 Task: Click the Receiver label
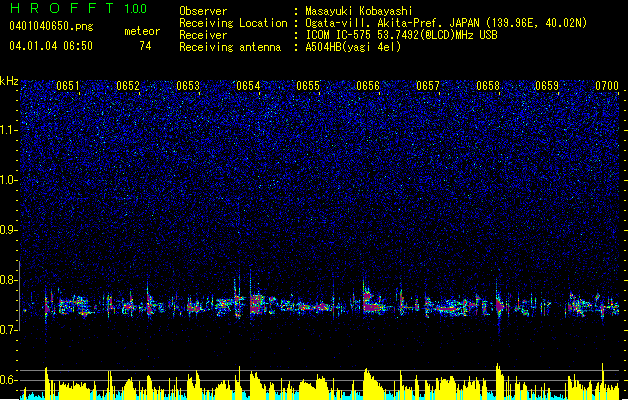click(x=203, y=35)
